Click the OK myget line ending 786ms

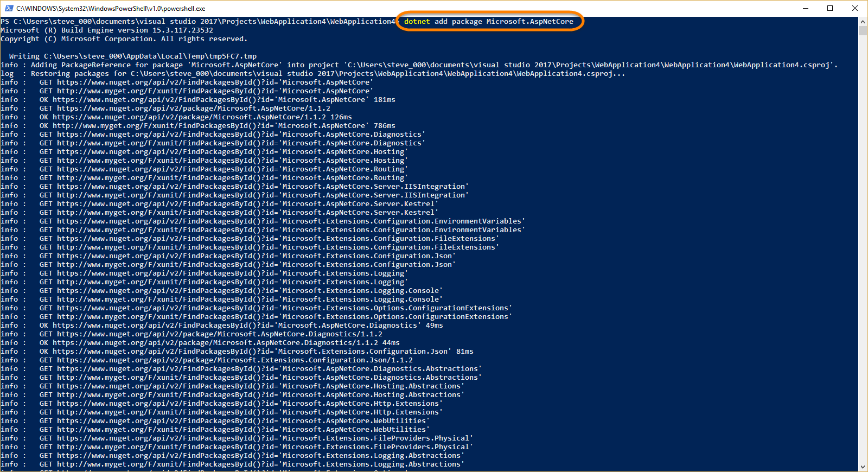[x=198, y=126]
